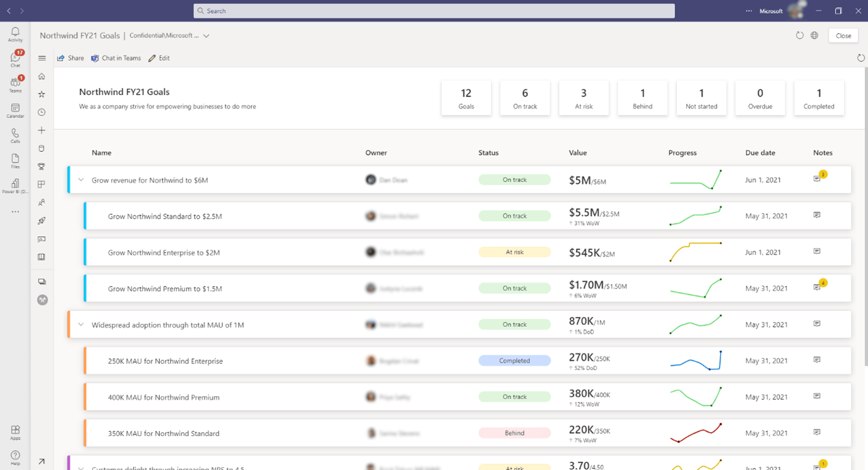Select Chat in Teams

click(x=116, y=57)
